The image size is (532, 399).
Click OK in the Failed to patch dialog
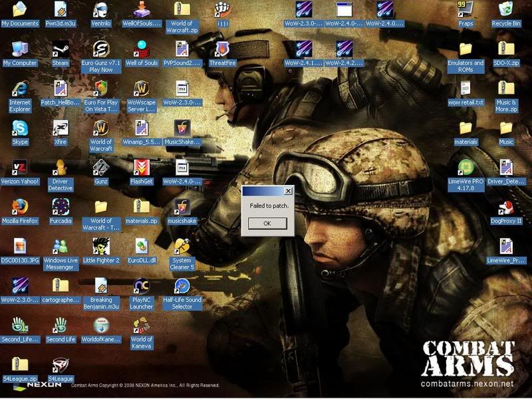coord(267,223)
